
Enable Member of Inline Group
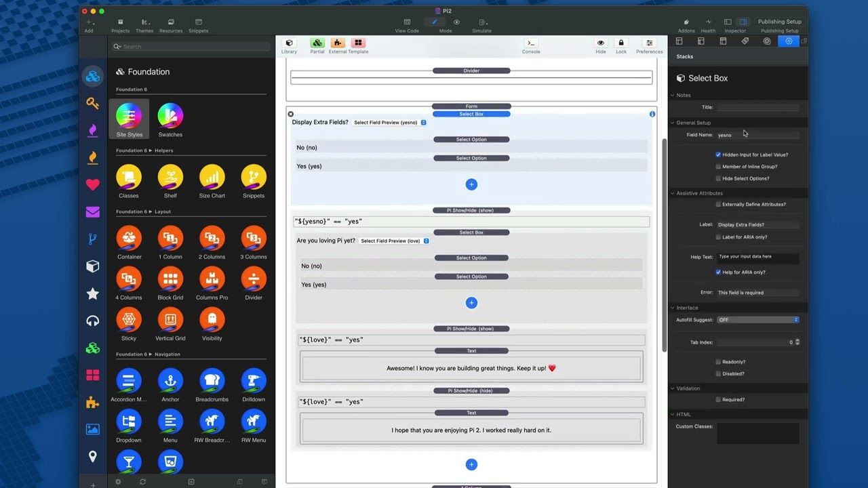point(718,167)
